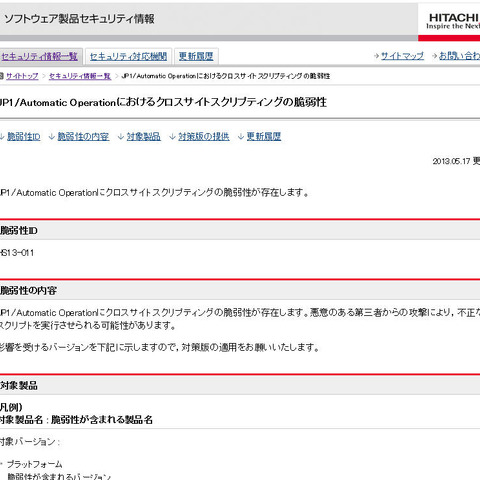Click the 対象製品 section heading
This screenshot has height=480, width=480.
pos(19,386)
